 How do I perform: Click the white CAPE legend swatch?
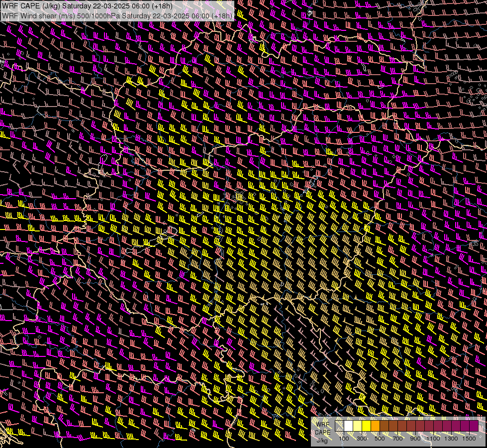349,426
